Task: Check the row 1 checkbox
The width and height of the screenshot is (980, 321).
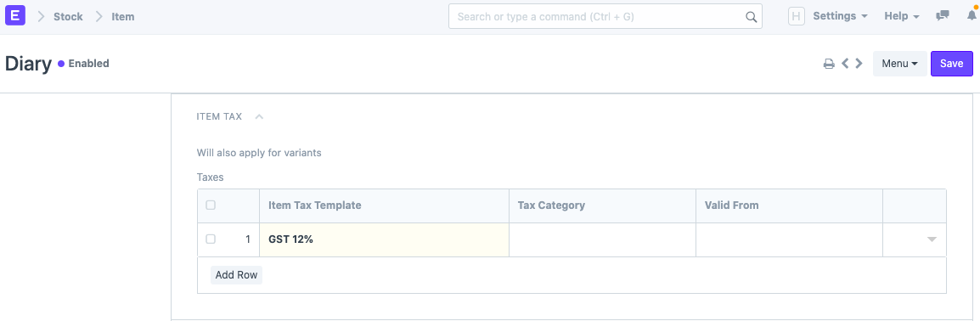Action: (211, 239)
